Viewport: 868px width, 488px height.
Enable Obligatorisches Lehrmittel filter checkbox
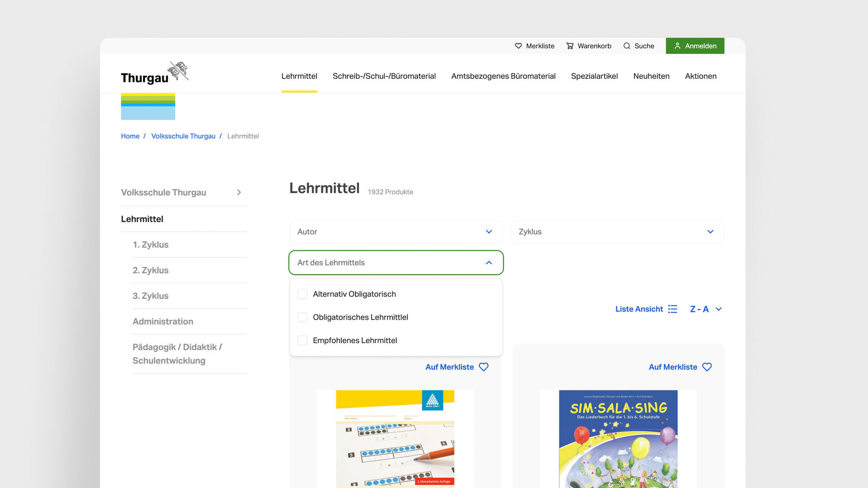303,317
